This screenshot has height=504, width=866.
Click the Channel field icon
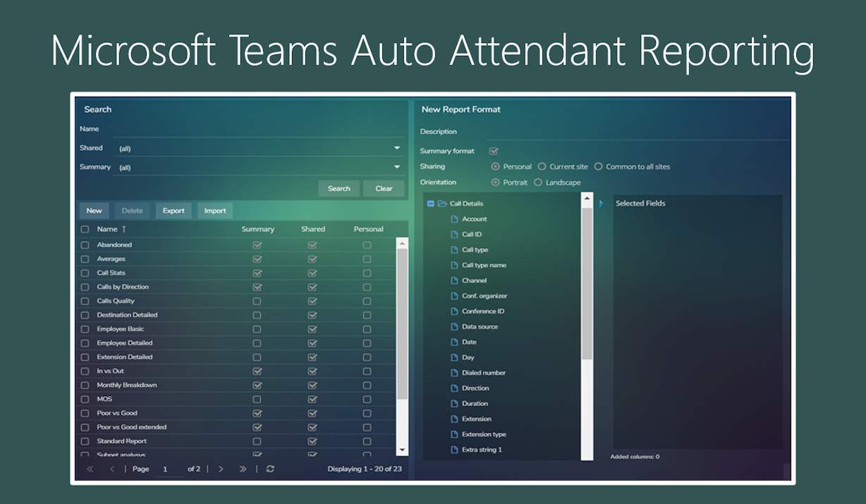coord(453,280)
